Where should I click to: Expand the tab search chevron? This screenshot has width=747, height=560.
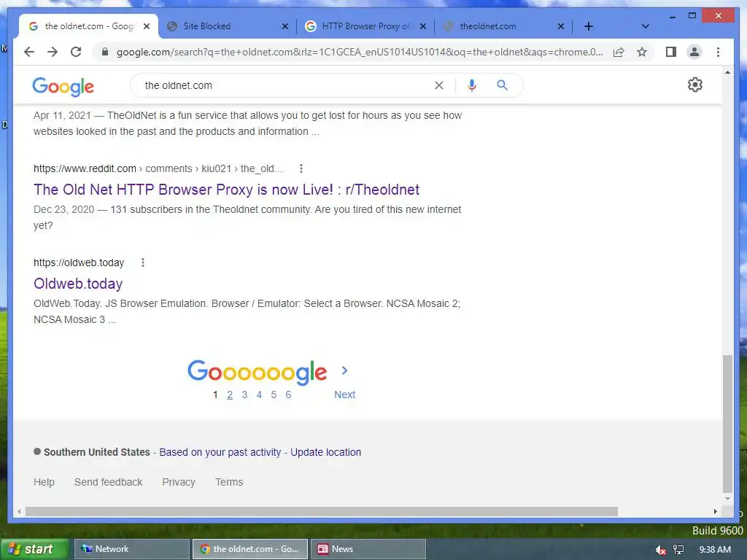point(645,26)
